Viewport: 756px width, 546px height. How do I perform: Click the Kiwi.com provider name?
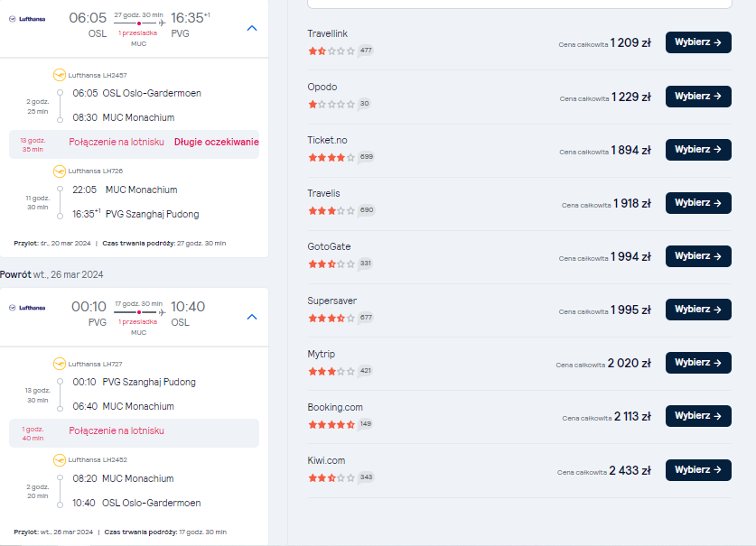click(x=326, y=460)
